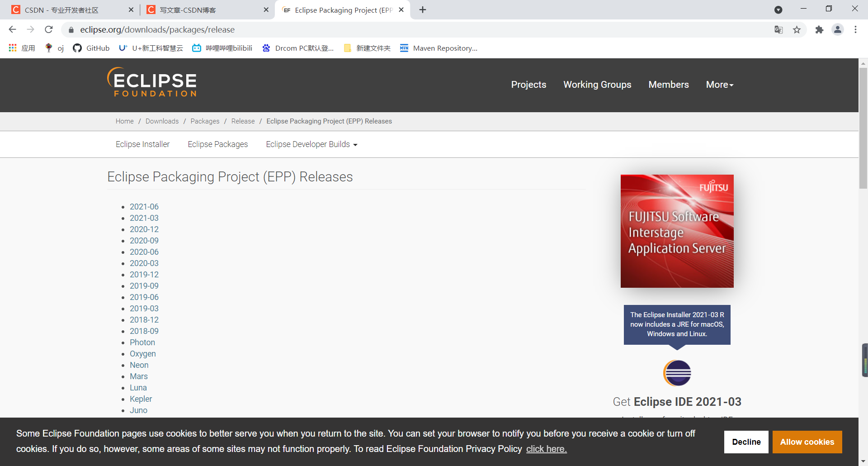868x466 pixels.
Task: Click the site security lock icon
Action: 71,29
